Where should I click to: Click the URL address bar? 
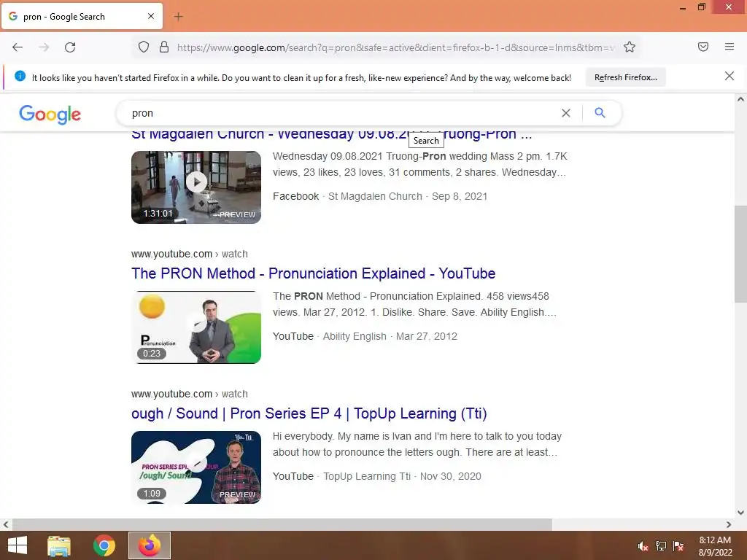(x=395, y=47)
